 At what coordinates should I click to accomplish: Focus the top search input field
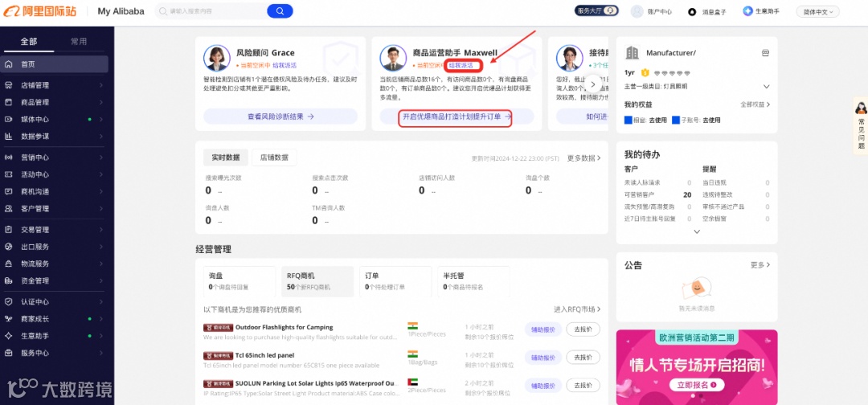(x=216, y=11)
